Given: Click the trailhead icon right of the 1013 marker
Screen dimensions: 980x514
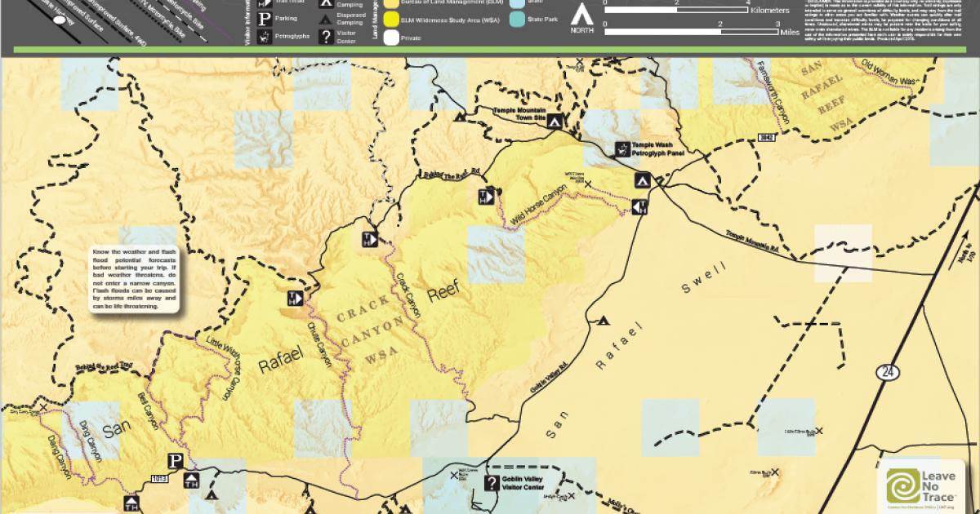Looking at the screenshot, I should point(193,480).
